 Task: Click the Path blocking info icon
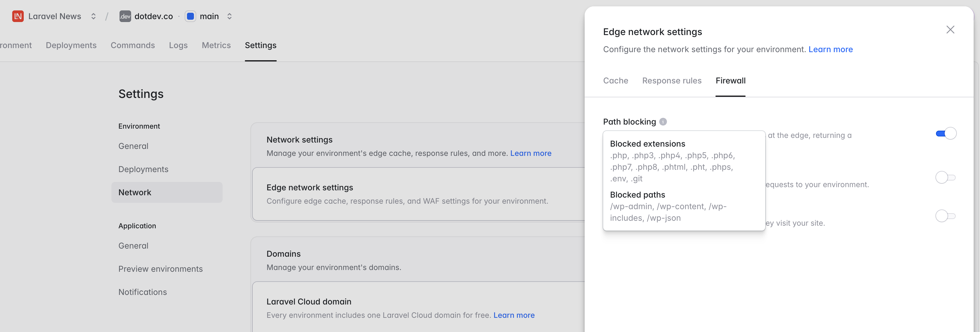point(663,122)
